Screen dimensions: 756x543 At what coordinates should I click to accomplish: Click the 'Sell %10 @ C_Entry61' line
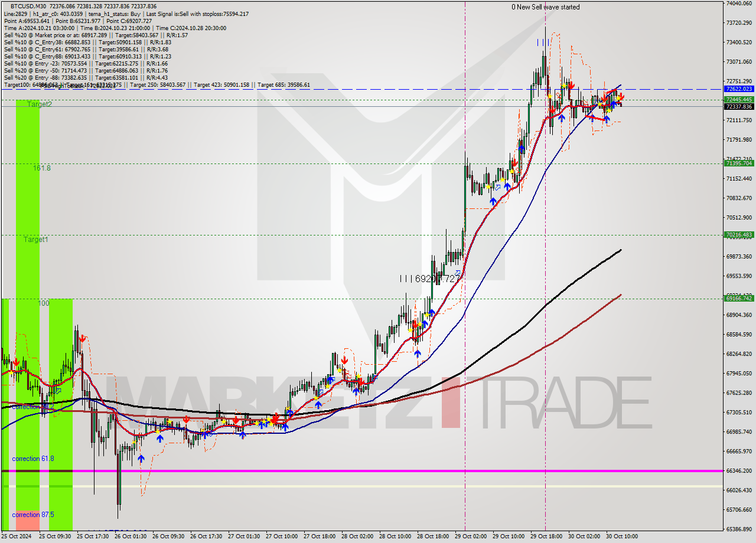pos(87,50)
